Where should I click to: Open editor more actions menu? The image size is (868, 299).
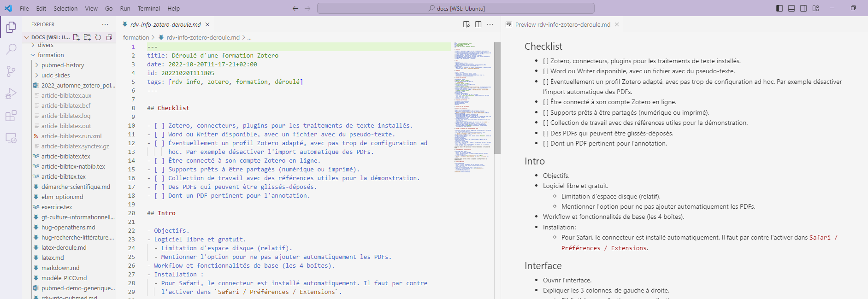click(x=490, y=24)
